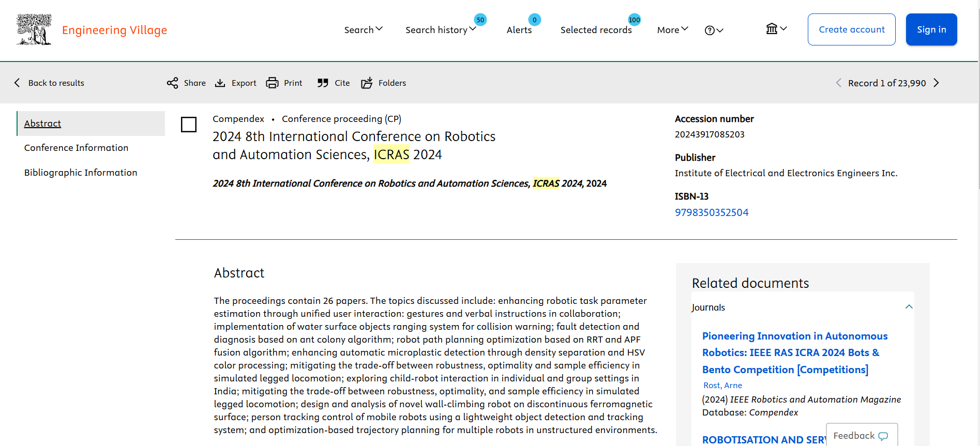Go to the next record arrow
This screenshot has height=446, width=980.
pos(936,83)
